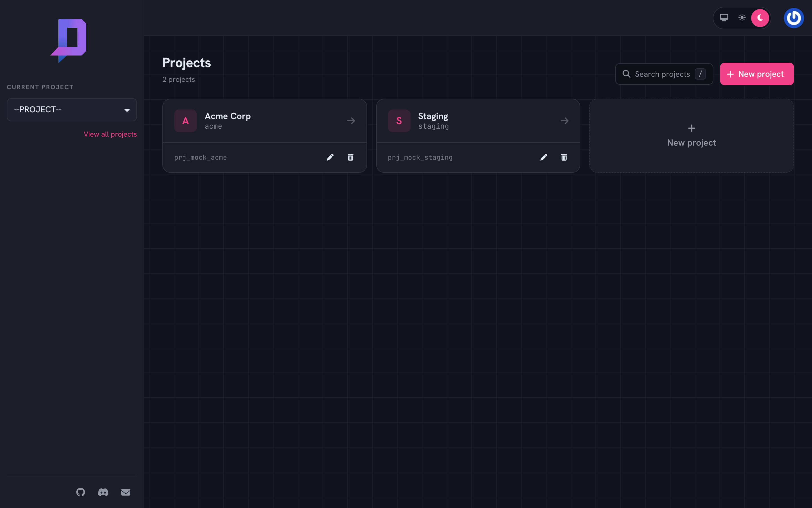Edit the Staging project
This screenshot has width=812, height=508.
coord(544,157)
